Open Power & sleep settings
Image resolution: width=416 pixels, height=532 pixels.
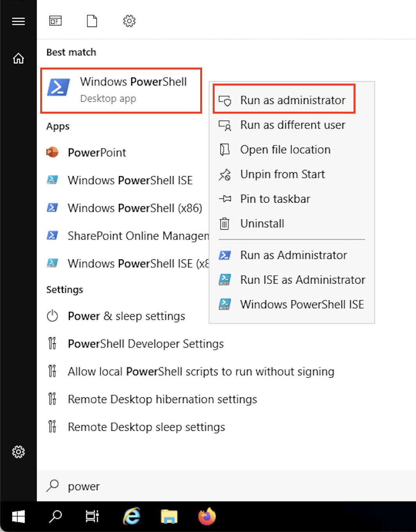[126, 316]
